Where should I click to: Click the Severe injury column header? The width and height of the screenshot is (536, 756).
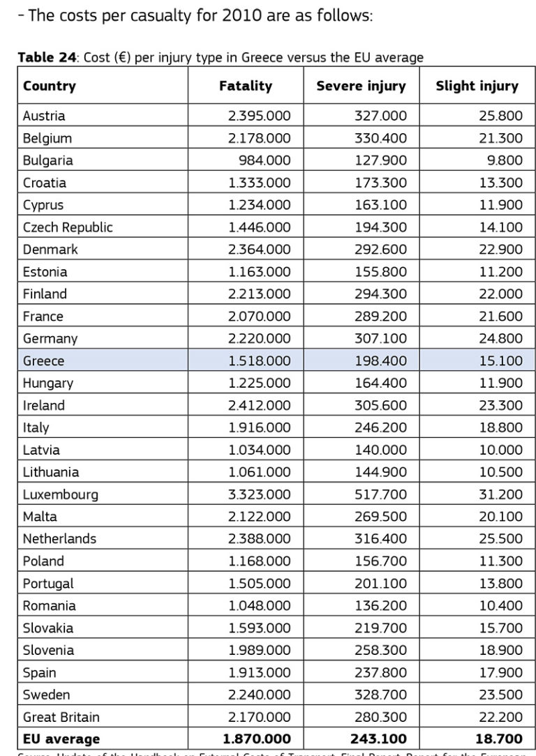point(361,86)
